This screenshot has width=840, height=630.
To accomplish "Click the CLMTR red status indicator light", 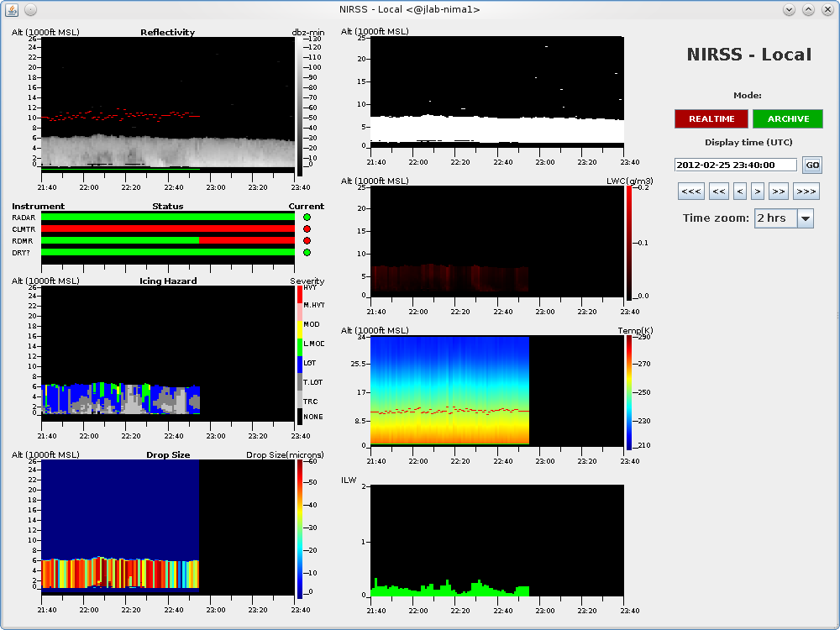I will (x=307, y=228).
